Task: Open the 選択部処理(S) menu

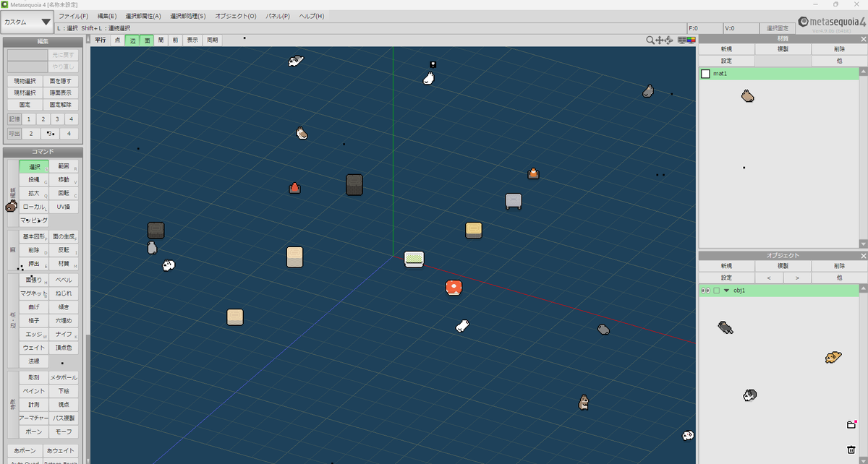Action: click(x=188, y=16)
